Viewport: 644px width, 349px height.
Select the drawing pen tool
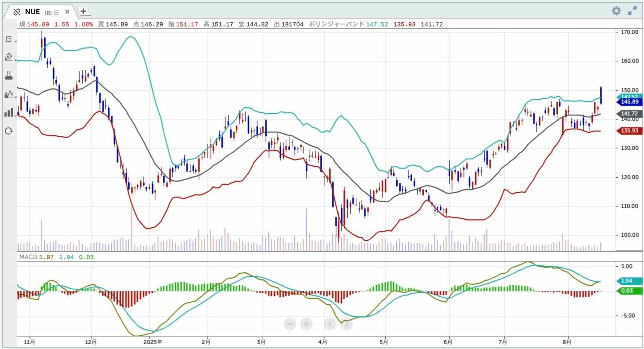click(8, 57)
